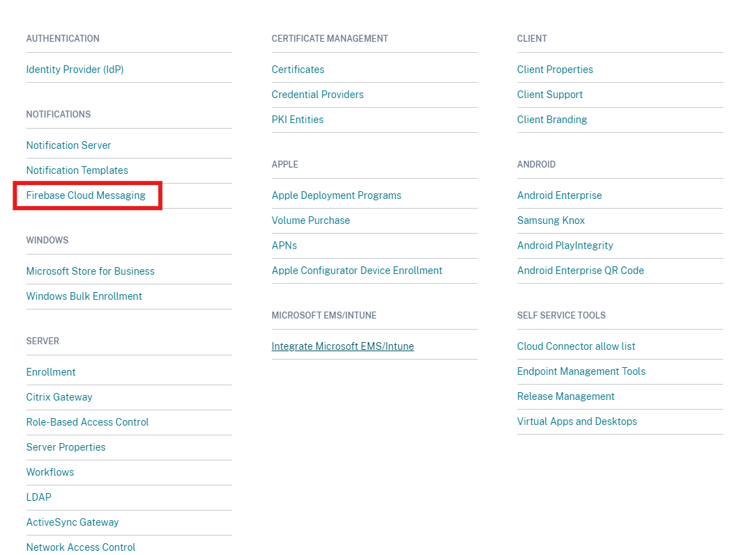Open Network Access Control
The width and height of the screenshot is (756, 555).
pyautogui.click(x=81, y=547)
